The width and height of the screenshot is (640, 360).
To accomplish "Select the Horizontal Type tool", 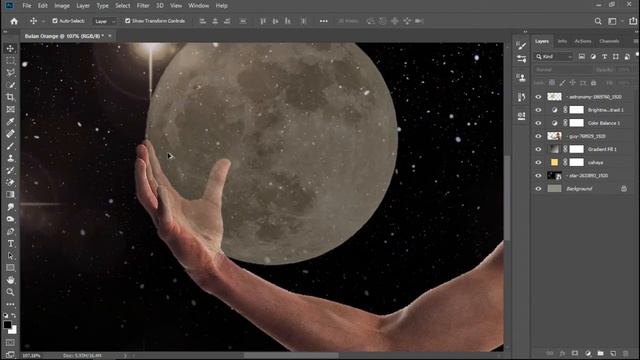I will coord(10,244).
